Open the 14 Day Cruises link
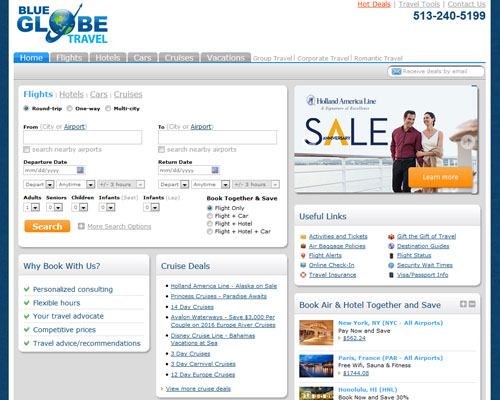Screen dimensions: 500x400 click(192, 307)
